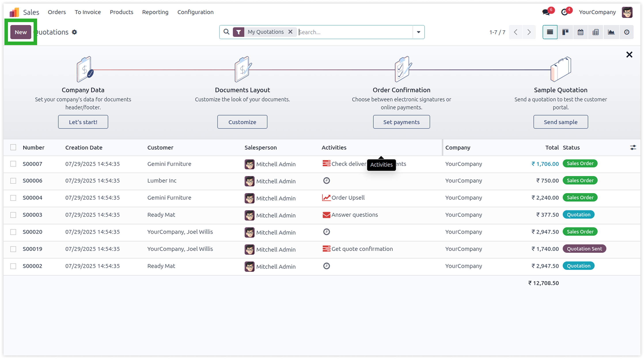644x359 pixels.
Task: Click the ₹ 1,706.00 total amount
Action: point(545,164)
